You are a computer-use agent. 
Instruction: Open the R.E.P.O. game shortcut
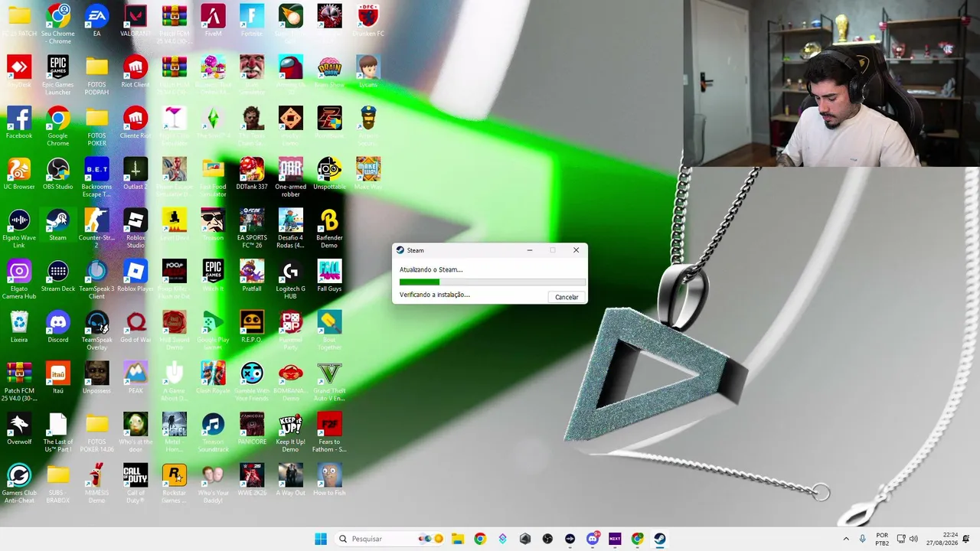[252, 328]
